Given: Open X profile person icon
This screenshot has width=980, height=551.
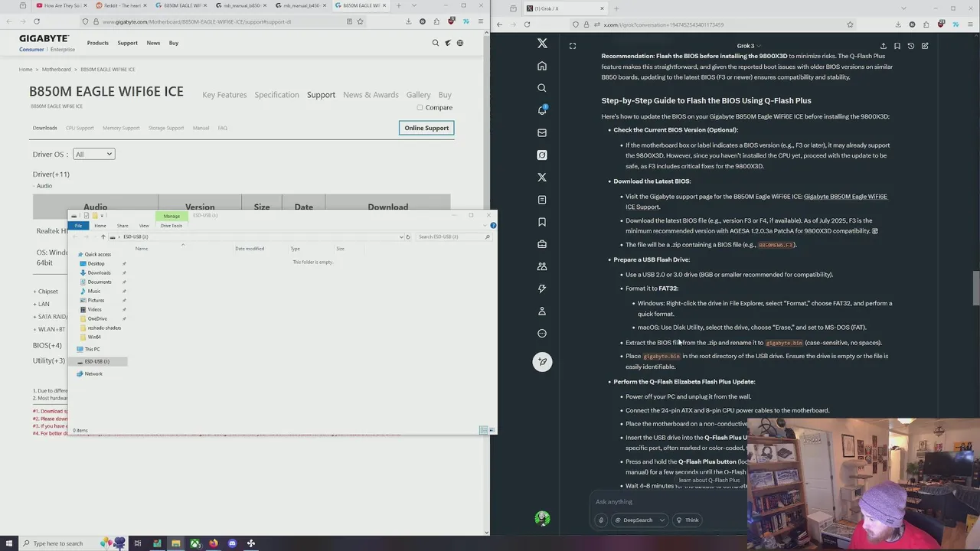Looking at the screenshot, I should click(542, 311).
